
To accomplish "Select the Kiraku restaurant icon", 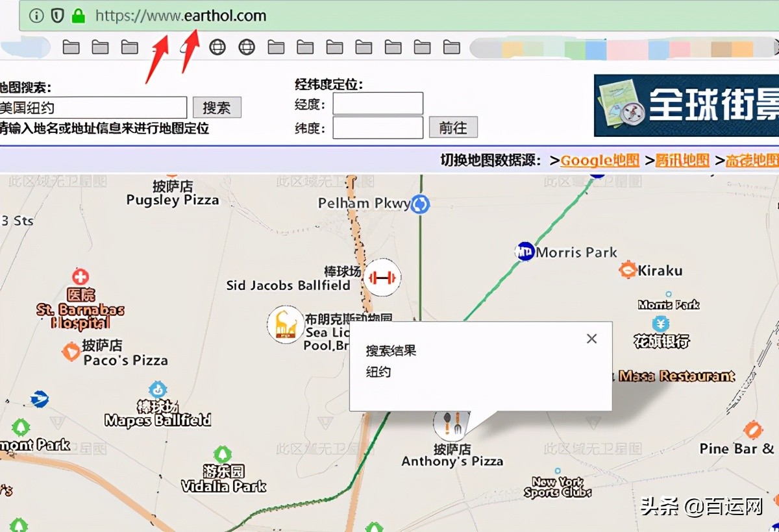I will tap(626, 269).
